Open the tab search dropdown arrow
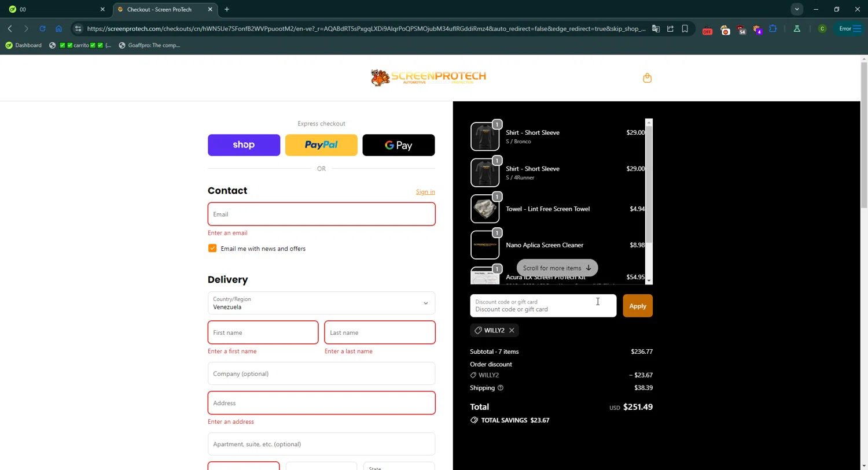 [x=797, y=9]
